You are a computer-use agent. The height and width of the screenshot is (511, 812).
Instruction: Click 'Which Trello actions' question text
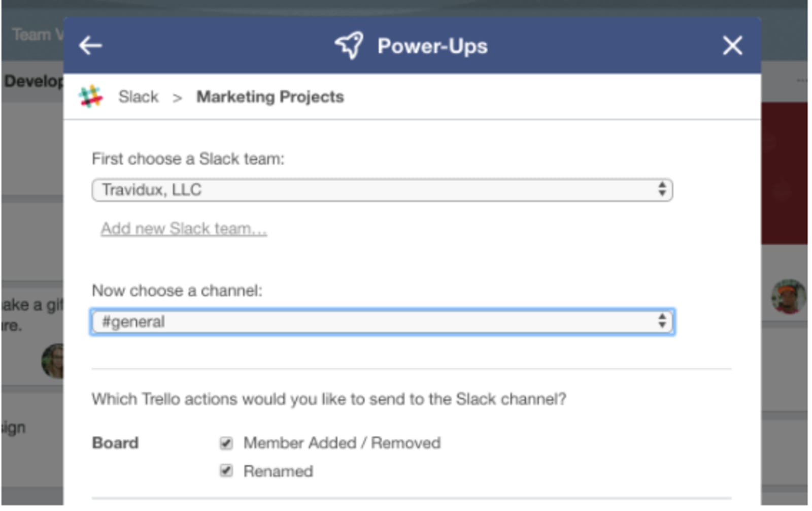(329, 399)
